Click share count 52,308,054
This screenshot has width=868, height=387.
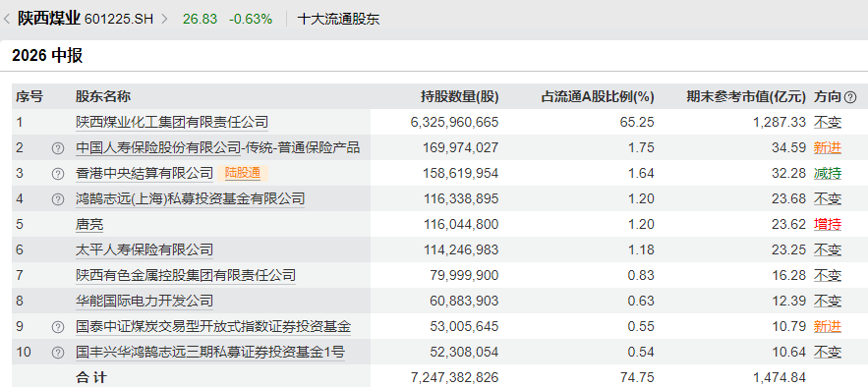[464, 352]
